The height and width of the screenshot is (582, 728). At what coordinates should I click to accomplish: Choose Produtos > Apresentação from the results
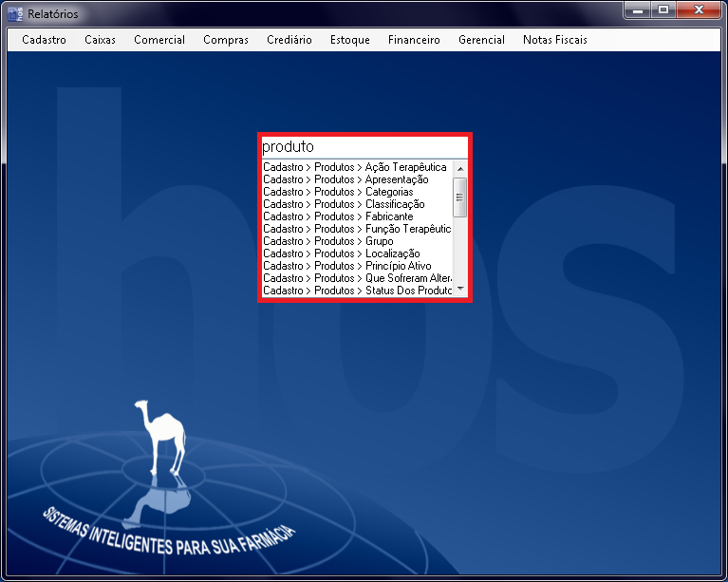point(345,179)
